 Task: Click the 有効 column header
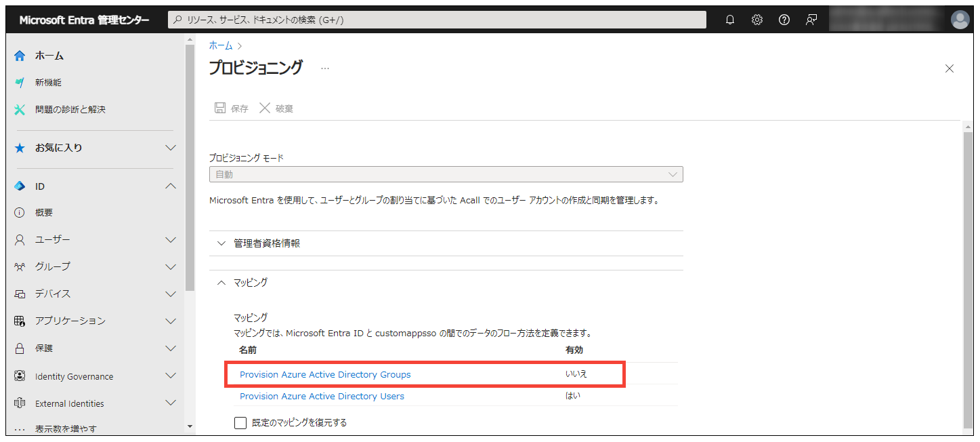[x=574, y=350]
